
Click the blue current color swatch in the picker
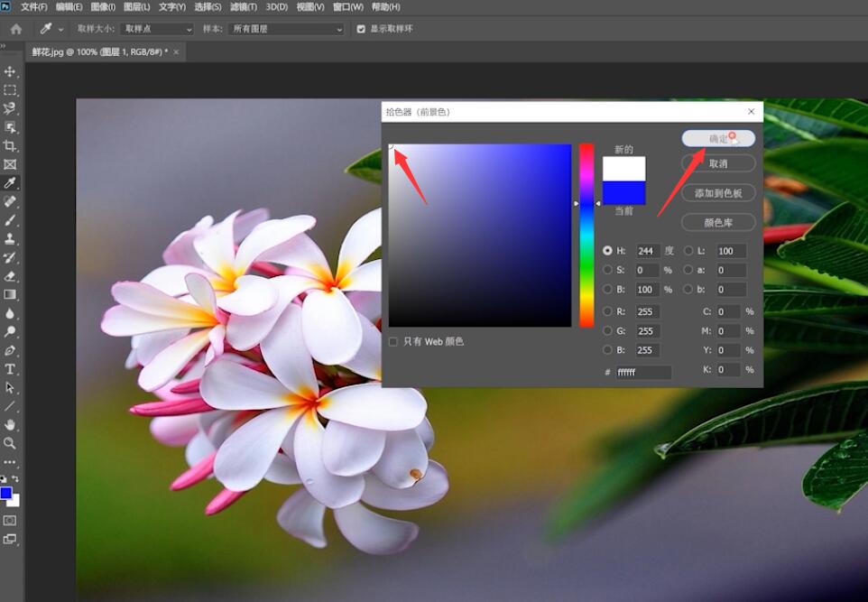[623, 193]
